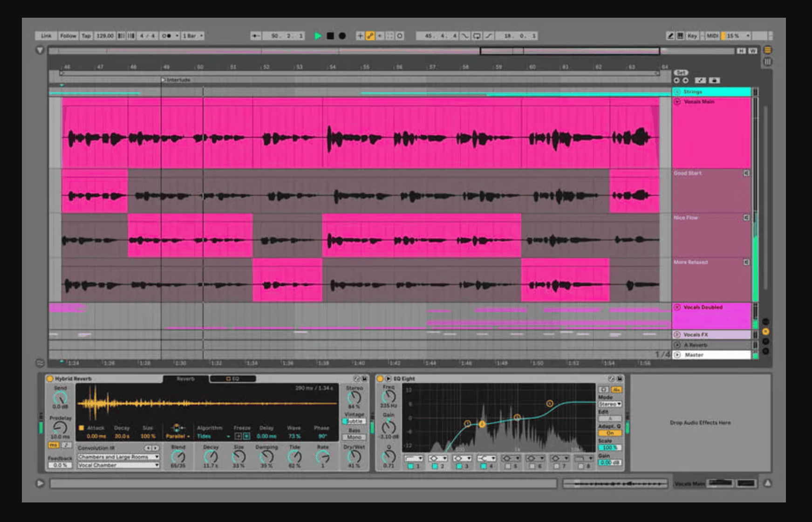Unfold the Vocals Doubled track
The image size is (812, 522).
point(677,308)
